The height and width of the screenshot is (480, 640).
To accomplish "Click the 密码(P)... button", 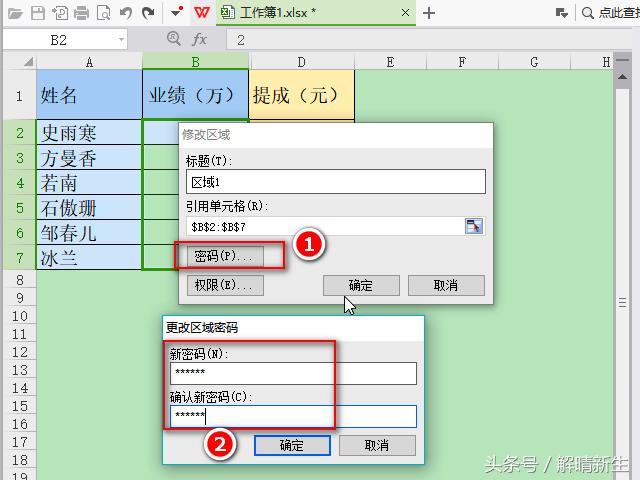I will (225, 256).
